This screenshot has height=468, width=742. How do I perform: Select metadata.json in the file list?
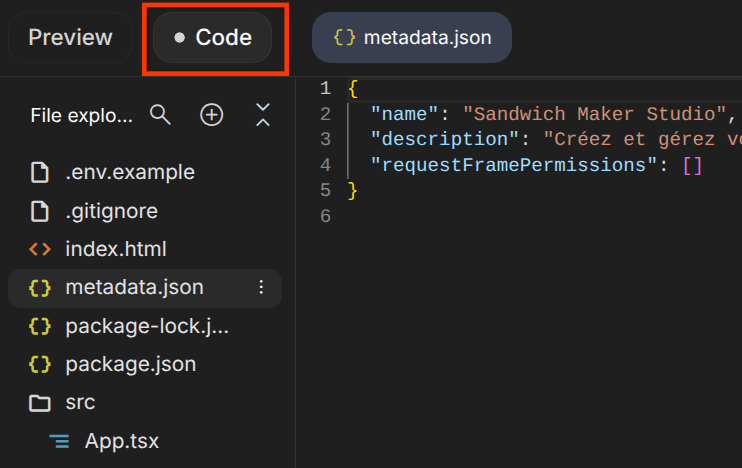(134, 288)
